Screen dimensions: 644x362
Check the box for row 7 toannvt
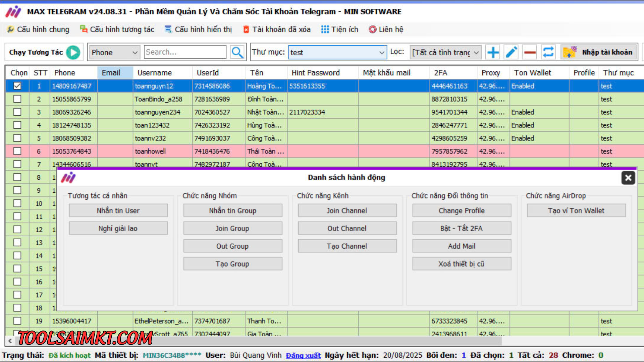tap(17, 164)
